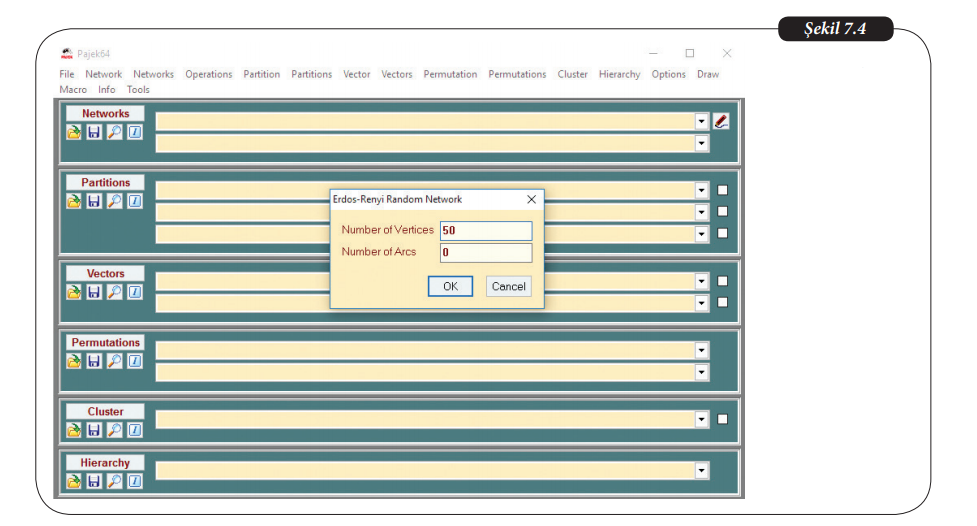Save the permutation with Permutations save icon
This screenshot has height=526, width=977.
[x=94, y=361]
